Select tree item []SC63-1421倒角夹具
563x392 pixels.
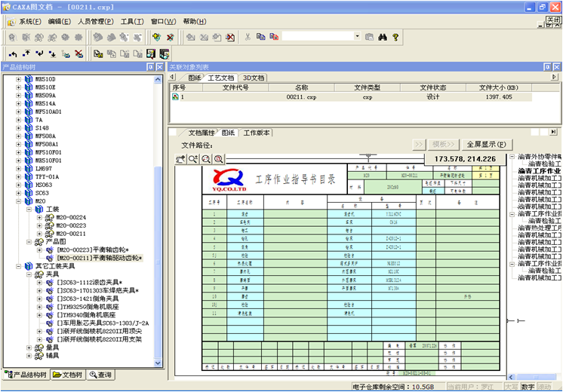pos(88,299)
